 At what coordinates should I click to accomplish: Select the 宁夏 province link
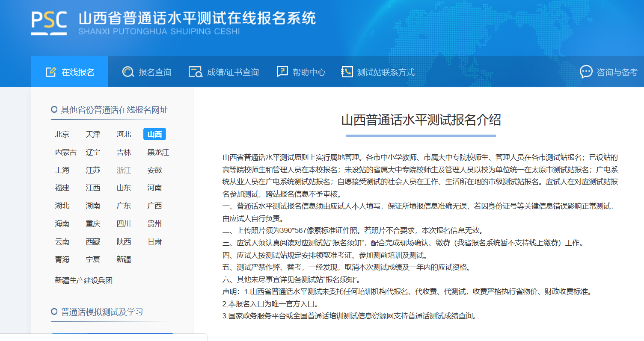(x=93, y=259)
